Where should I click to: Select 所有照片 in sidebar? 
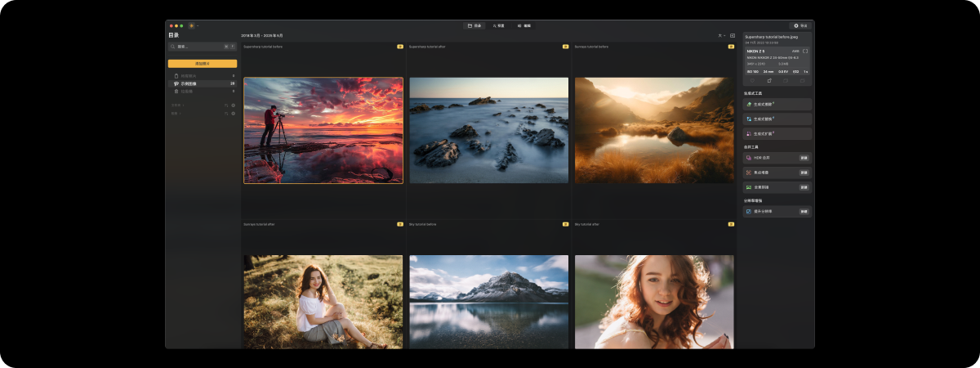203,75
